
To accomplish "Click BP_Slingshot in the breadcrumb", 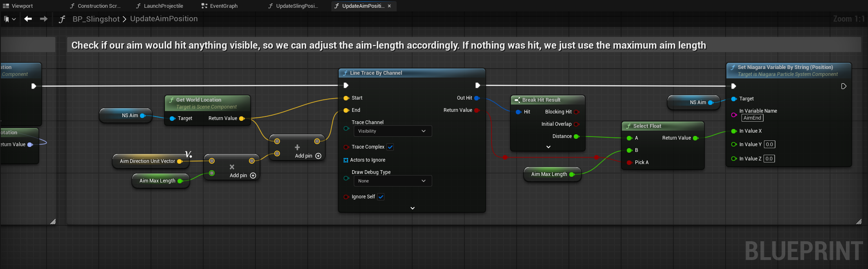I will pyautogui.click(x=96, y=19).
